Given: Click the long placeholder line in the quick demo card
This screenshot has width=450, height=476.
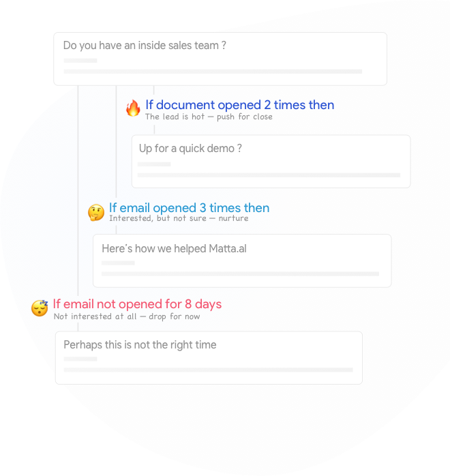Looking at the screenshot, I should [269, 175].
